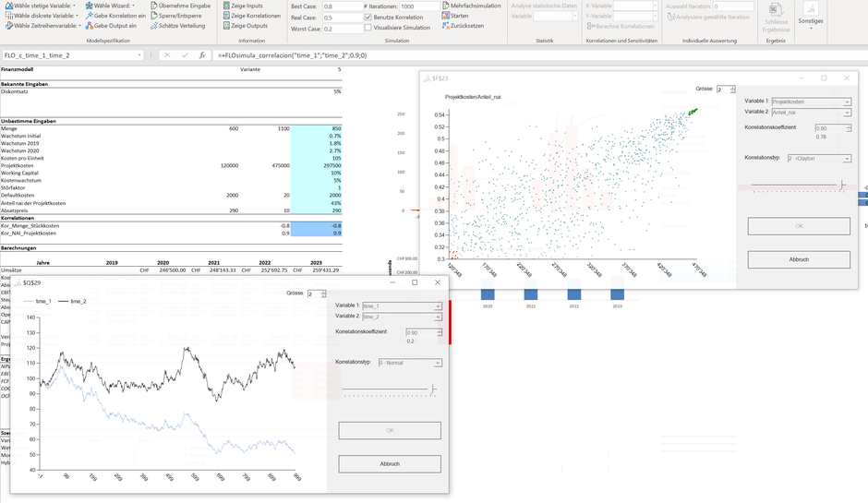
Task: Click Berechne Korrelationen
Action: [x=621, y=26]
